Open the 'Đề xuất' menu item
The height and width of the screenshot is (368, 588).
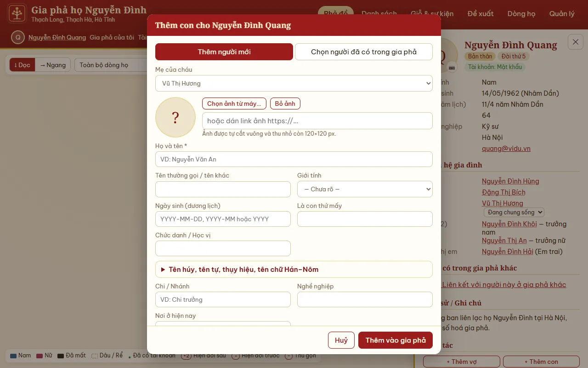click(x=481, y=14)
